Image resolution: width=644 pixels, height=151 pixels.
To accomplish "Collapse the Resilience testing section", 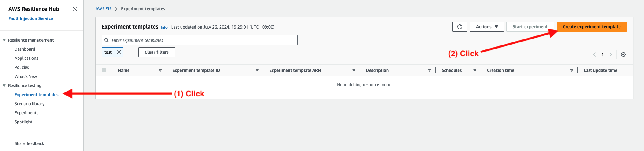I will coord(4,86).
